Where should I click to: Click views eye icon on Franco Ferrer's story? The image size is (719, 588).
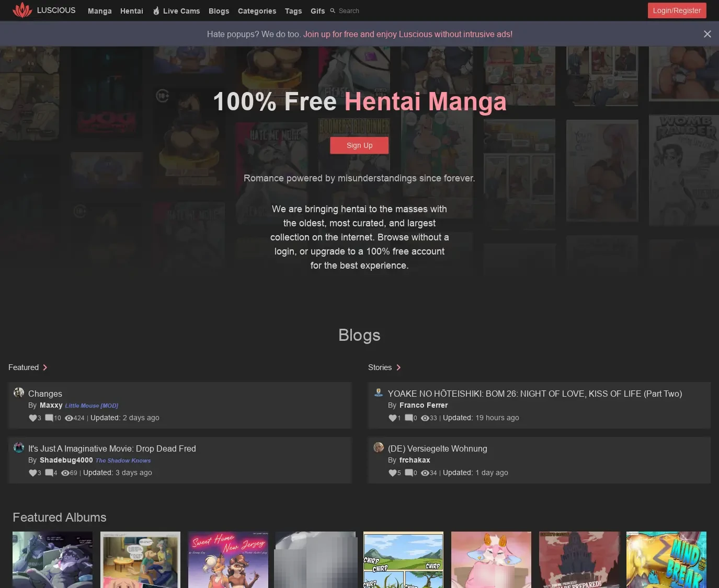click(x=425, y=418)
